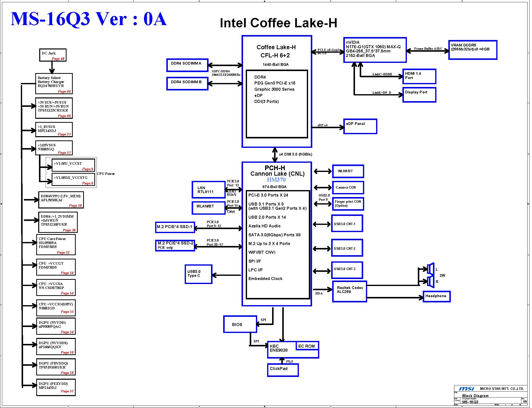Click the KBC ENE9028 label
532x408 pixels.
point(279,348)
